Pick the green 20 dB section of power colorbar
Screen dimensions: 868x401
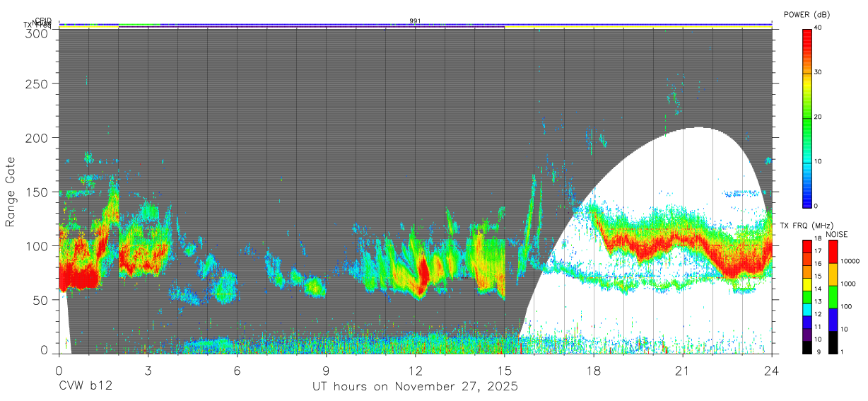[x=807, y=117]
